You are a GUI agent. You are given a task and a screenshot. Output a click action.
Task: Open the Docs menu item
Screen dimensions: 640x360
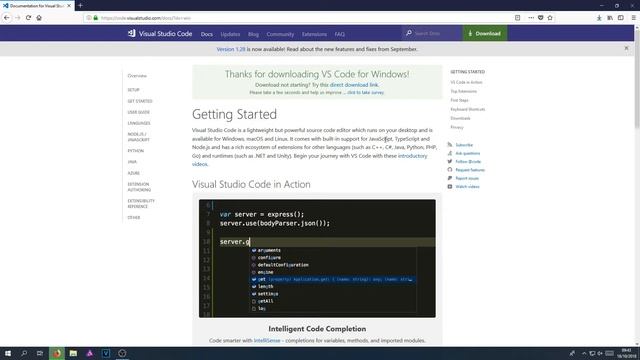point(207,34)
